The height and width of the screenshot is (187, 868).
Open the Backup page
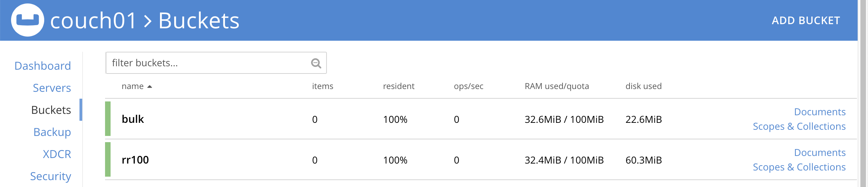52,132
